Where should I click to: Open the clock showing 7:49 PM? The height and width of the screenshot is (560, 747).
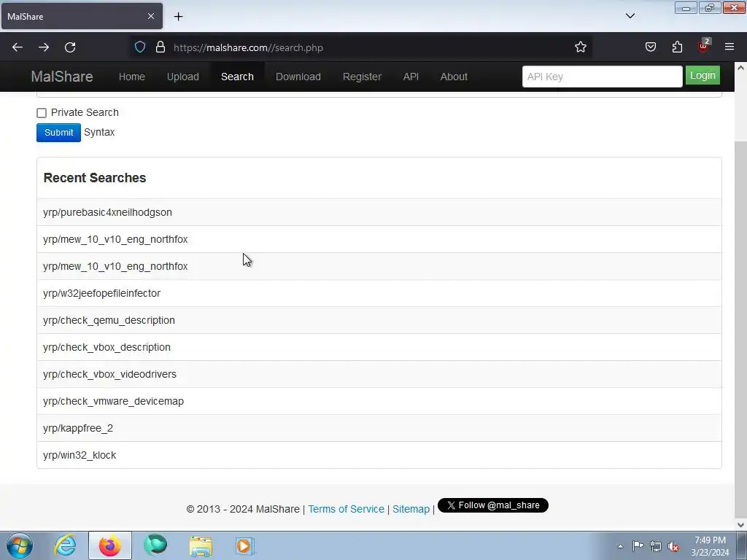click(710, 546)
